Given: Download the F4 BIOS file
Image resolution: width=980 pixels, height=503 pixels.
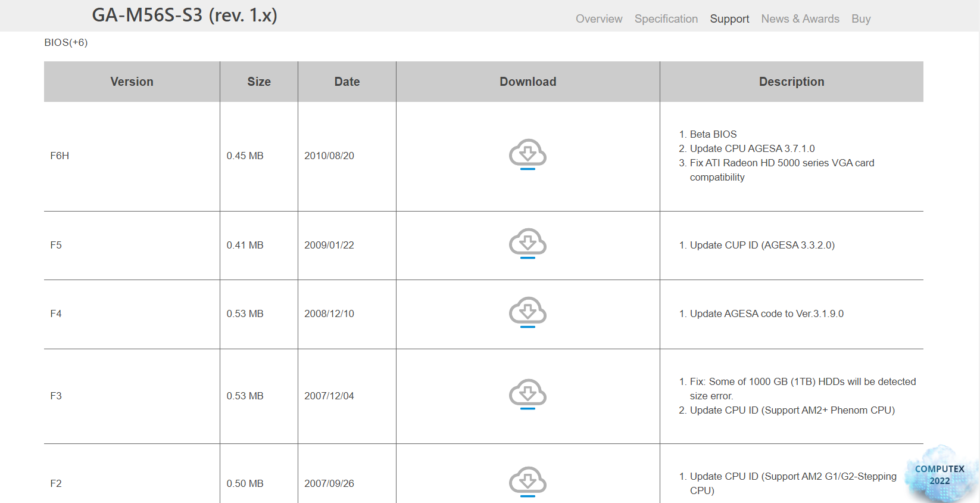Looking at the screenshot, I should coord(528,312).
